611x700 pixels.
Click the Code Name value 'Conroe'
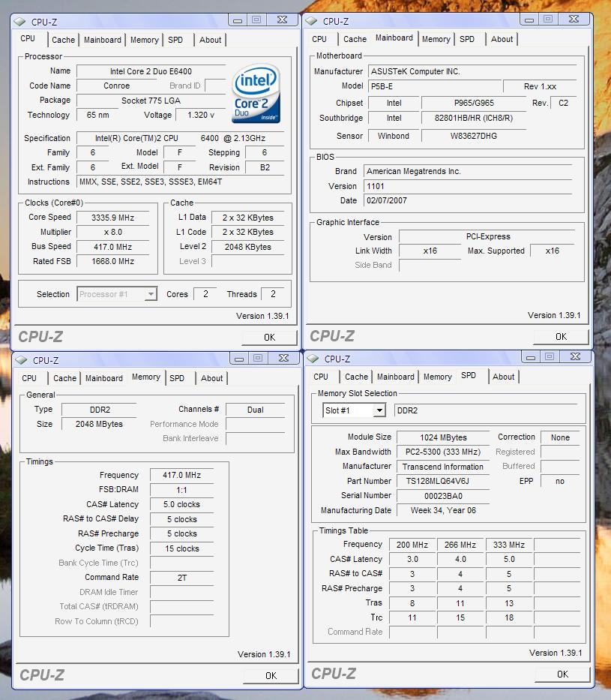pyautogui.click(x=116, y=86)
